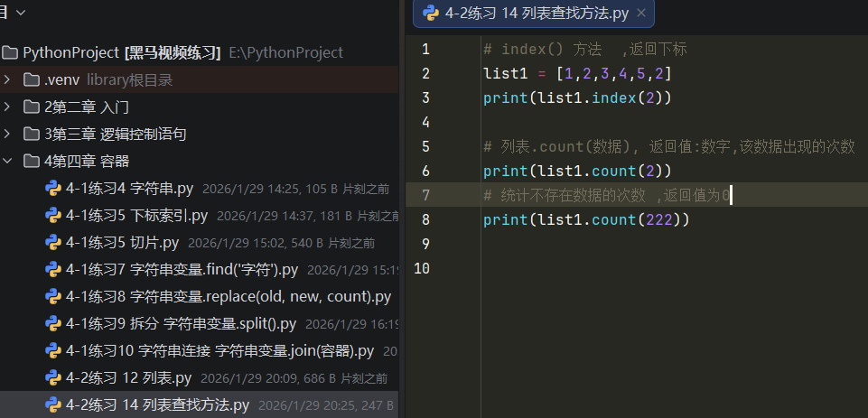
Task: Expand the 2第二章 入门 folder chevron
Action: click(x=6, y=107)
